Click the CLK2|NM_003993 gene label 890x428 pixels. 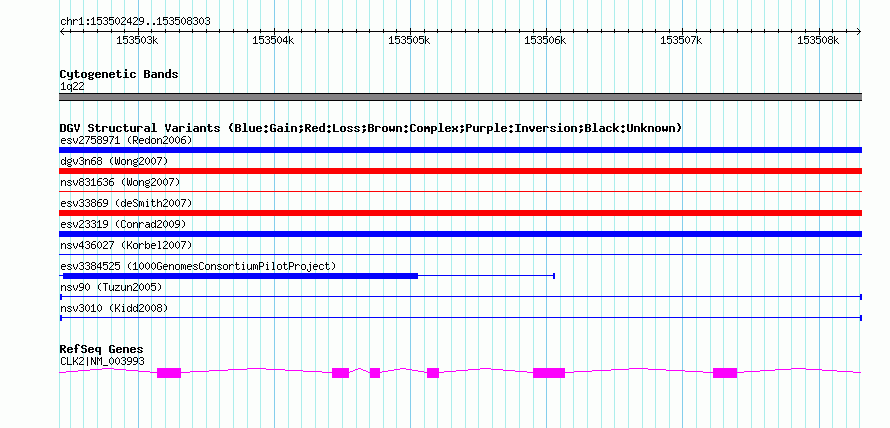tap(102, 361)
